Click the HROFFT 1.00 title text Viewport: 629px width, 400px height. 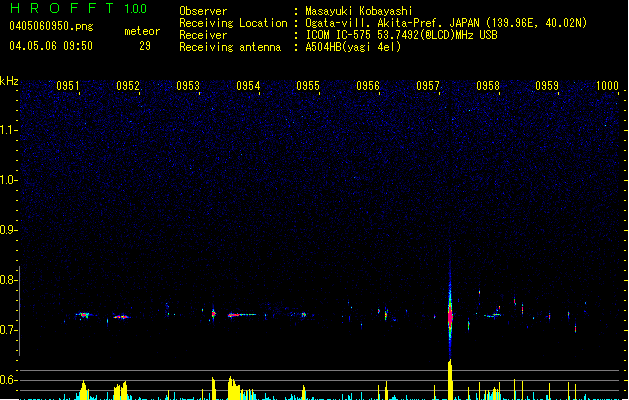tap(79, 8)
